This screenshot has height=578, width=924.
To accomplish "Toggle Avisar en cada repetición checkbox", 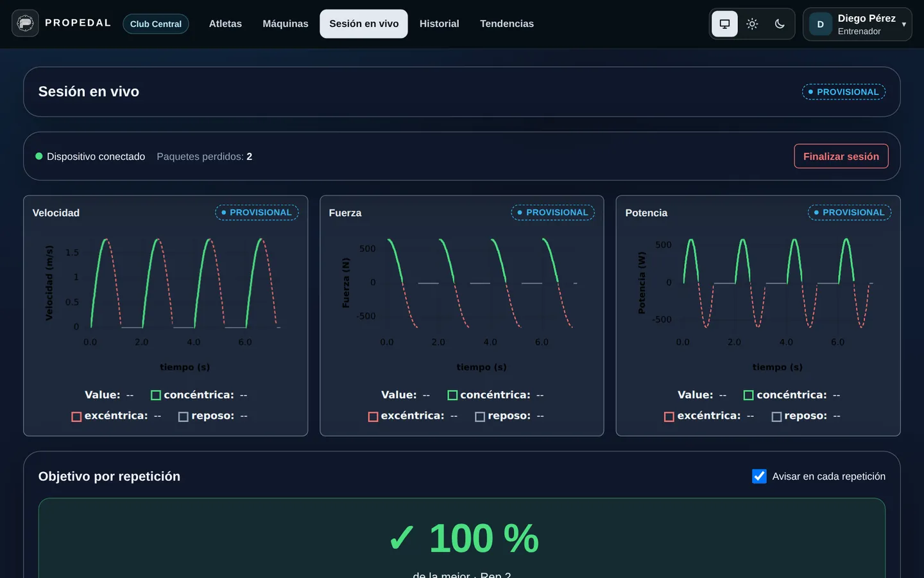I will click(x=759, y=476).
